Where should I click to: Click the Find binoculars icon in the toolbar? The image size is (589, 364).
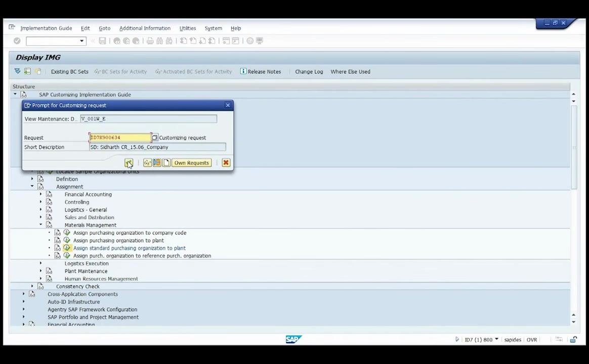coord(159,41)
